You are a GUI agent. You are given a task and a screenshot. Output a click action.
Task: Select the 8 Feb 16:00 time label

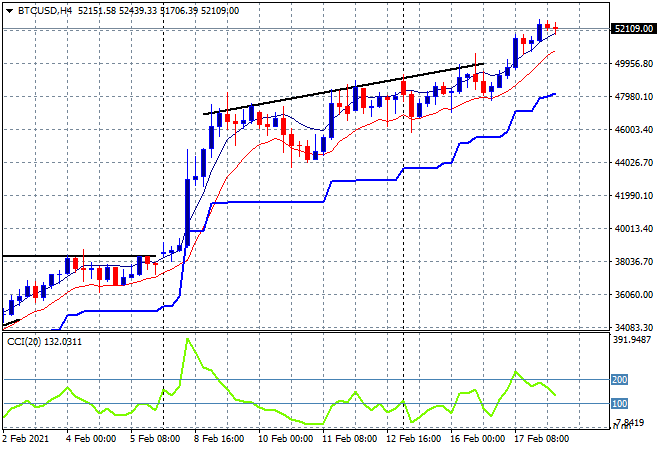coord(219,439)
